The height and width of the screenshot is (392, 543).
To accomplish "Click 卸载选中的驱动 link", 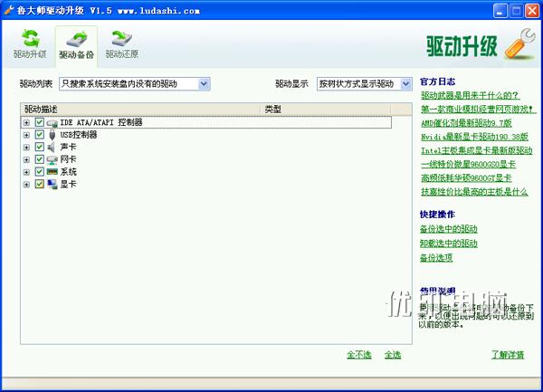I will (x=449, y=244).
